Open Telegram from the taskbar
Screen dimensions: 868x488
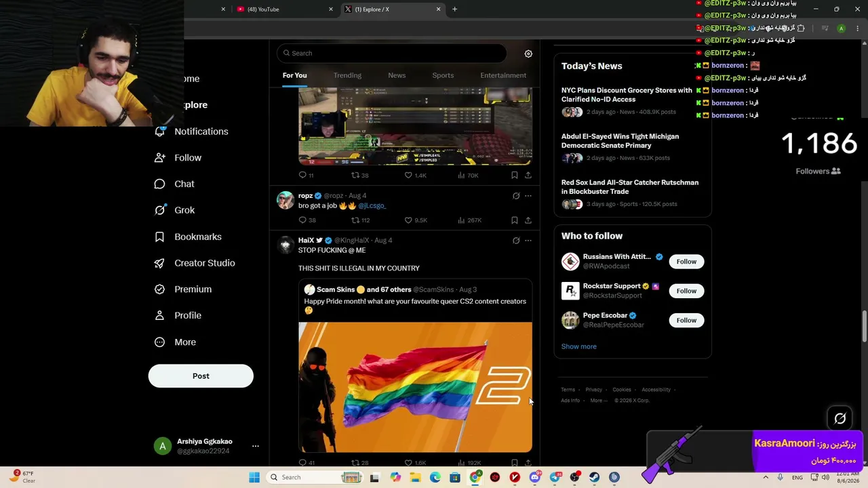pyautogui.click(x=555, y=477)
